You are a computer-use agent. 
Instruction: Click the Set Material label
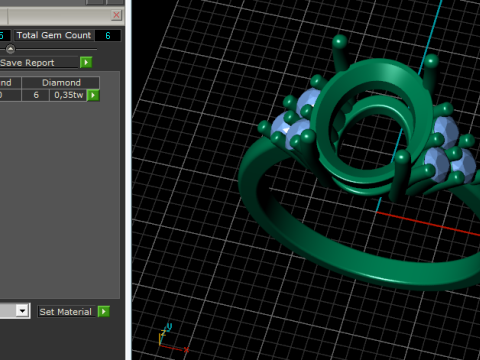tap(66, 312)
